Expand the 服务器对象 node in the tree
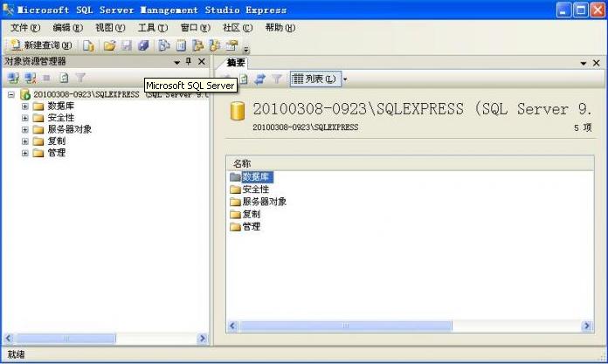Screen dimensions: 608x364 click(x=25, y=129)
